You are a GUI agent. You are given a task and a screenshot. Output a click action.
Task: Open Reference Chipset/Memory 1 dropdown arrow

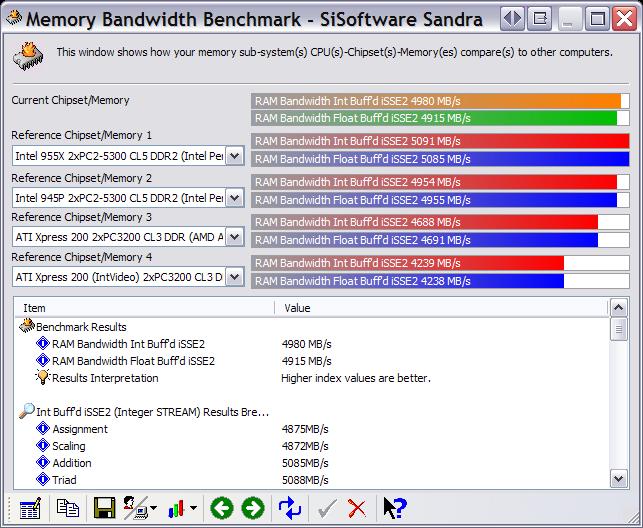click(x=235, y=156)
